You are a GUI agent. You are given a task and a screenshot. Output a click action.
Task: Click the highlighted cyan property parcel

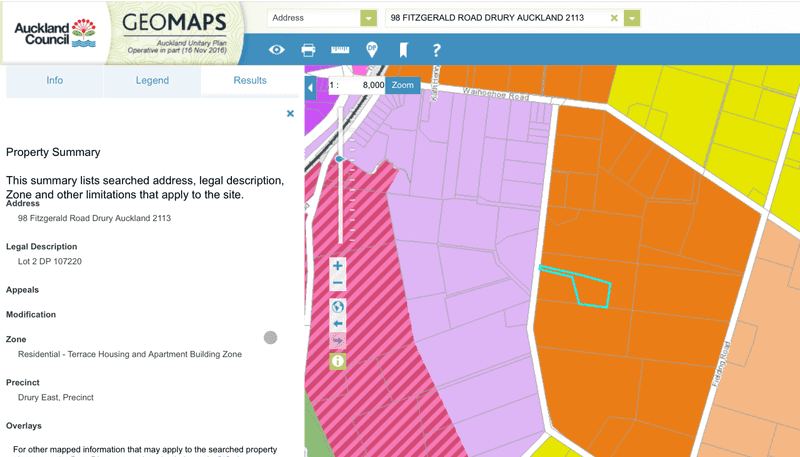click(x=592, y=292)
